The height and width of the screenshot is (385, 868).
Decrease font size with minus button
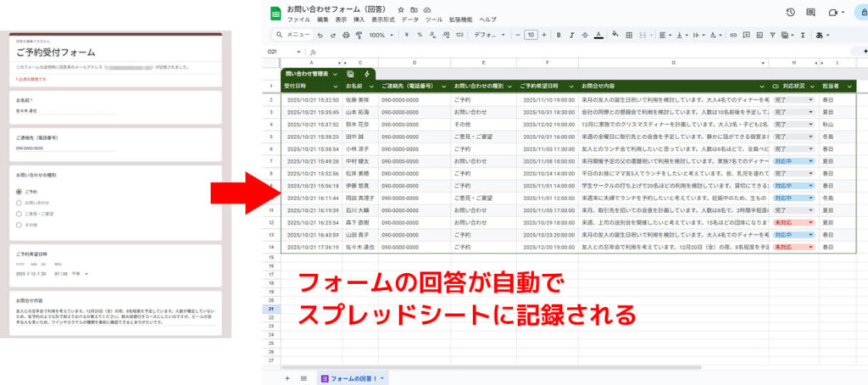coord(518,35)
